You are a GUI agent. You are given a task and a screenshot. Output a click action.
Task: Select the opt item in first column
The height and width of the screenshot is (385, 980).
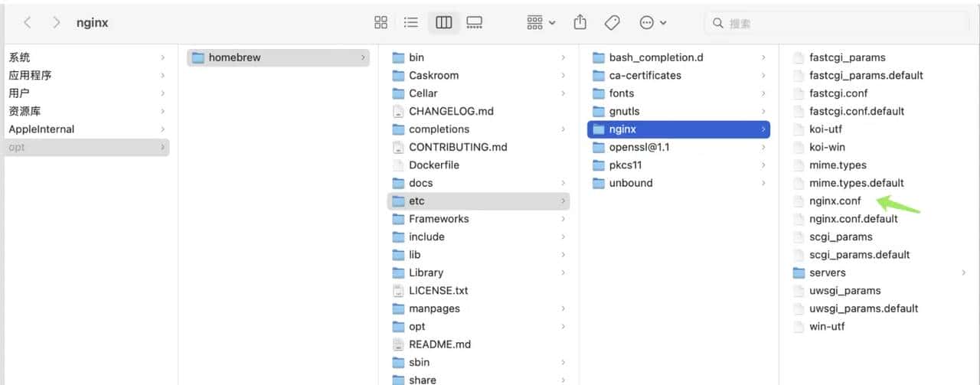pos(17,147)
